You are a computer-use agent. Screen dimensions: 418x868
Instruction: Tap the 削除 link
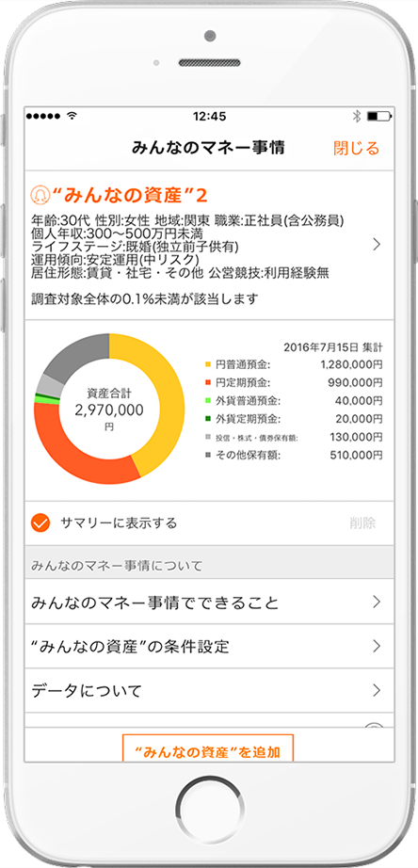pos(362,523)
